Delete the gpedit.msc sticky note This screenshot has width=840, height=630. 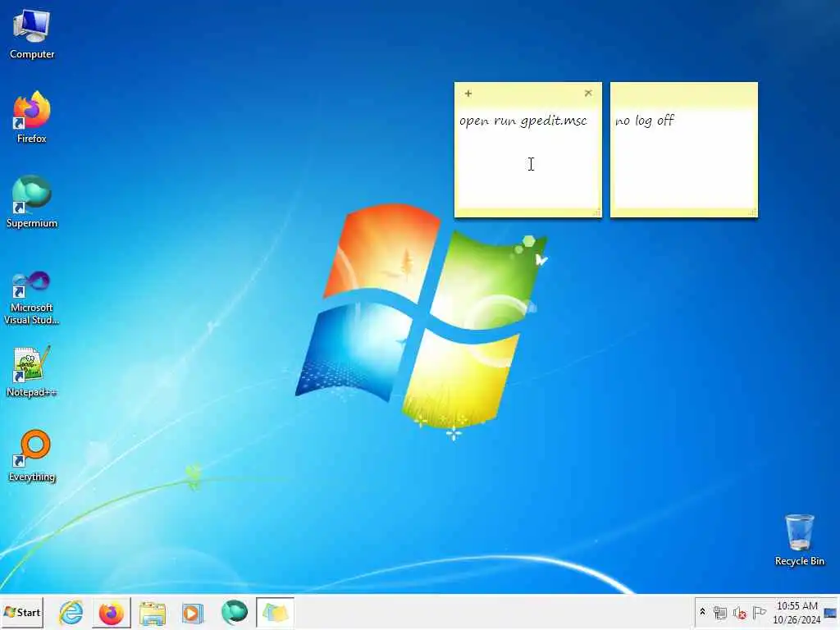click(588, 94)
